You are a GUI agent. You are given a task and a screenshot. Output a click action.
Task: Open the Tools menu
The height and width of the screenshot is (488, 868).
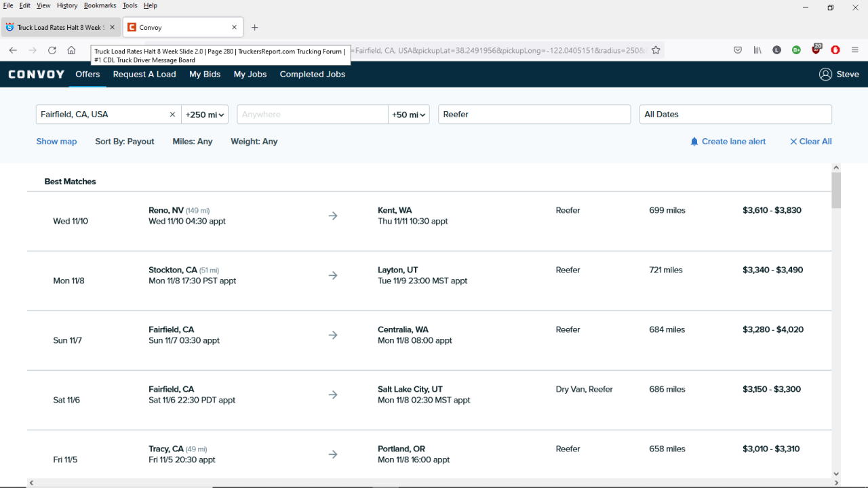coord(130,5)
